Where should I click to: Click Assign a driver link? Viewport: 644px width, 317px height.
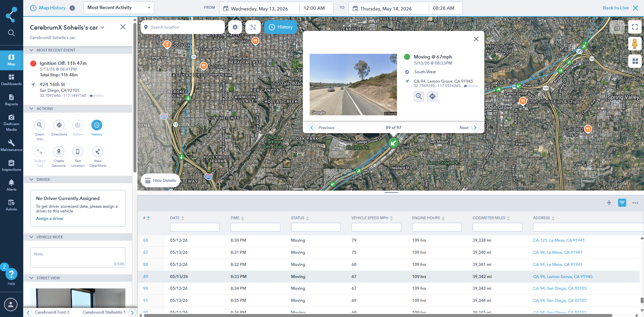50,219
